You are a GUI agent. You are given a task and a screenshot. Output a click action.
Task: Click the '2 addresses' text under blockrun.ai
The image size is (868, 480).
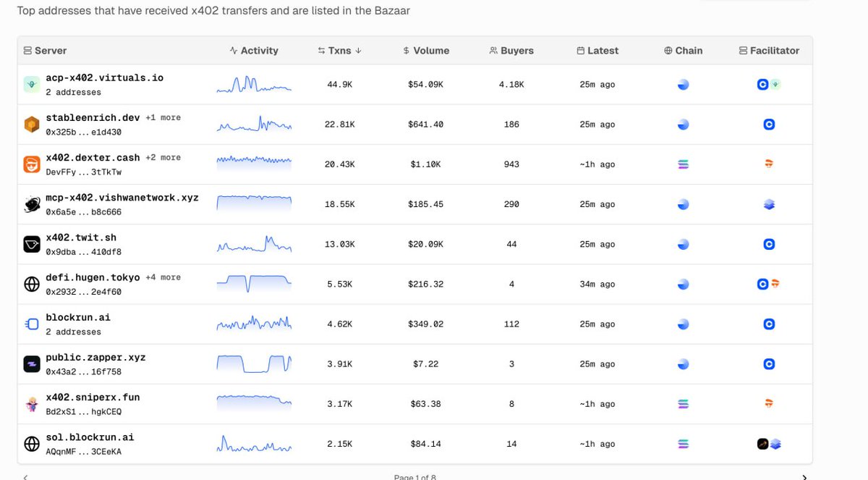73,332
